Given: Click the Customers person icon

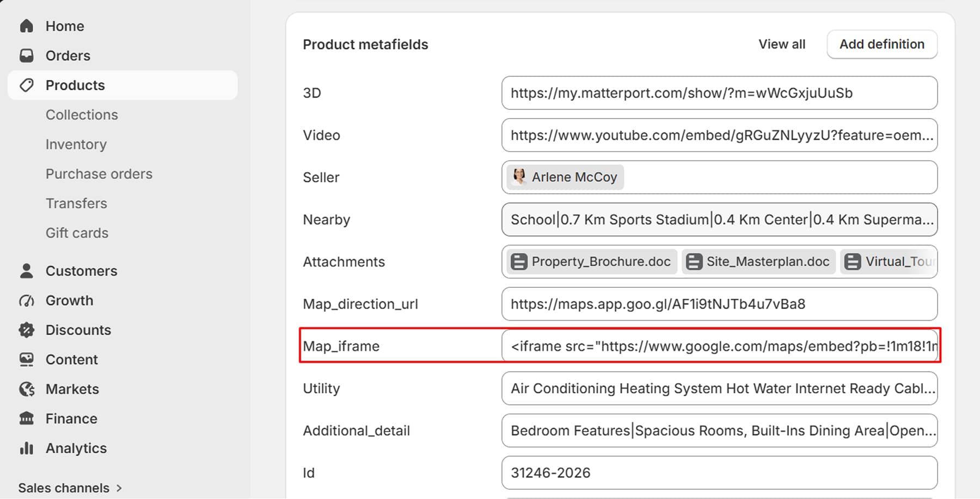Looking at the screenshot, I should pyautogui.click(x=26, y=271).
